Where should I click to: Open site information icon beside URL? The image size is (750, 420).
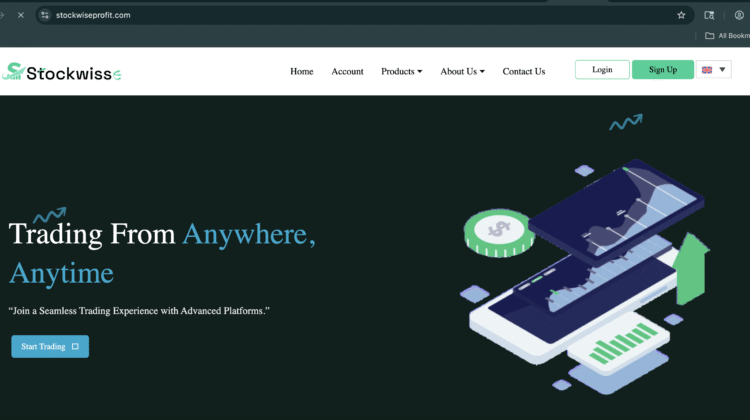pyautogui.click(x=45, y=15)
